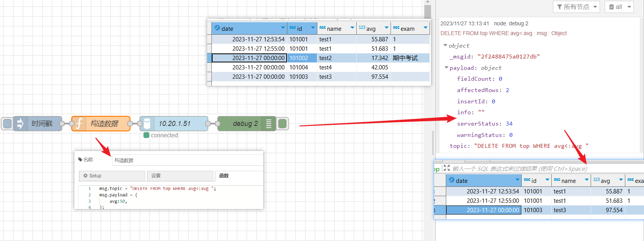The width and height of the screenshot is (644, 241).
Task: Select cell 55.887 in lower table
Action: 608,191
